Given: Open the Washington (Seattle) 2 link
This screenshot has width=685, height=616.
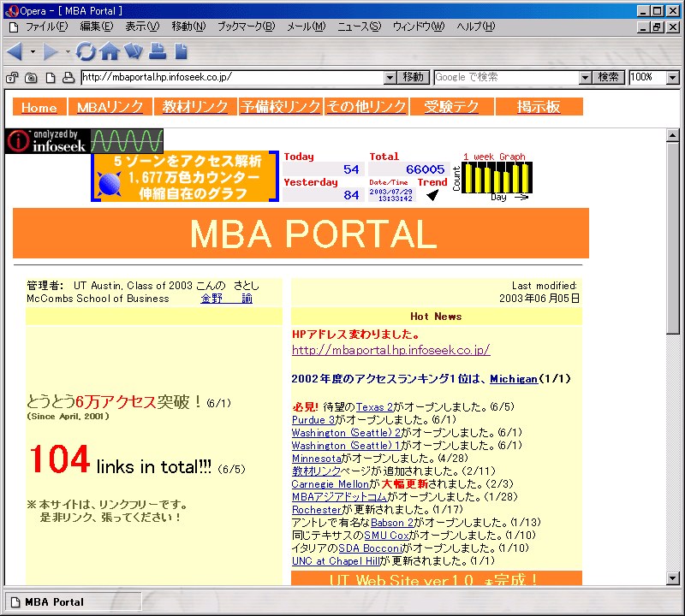Looking at the screenshot, I should 347,433.
